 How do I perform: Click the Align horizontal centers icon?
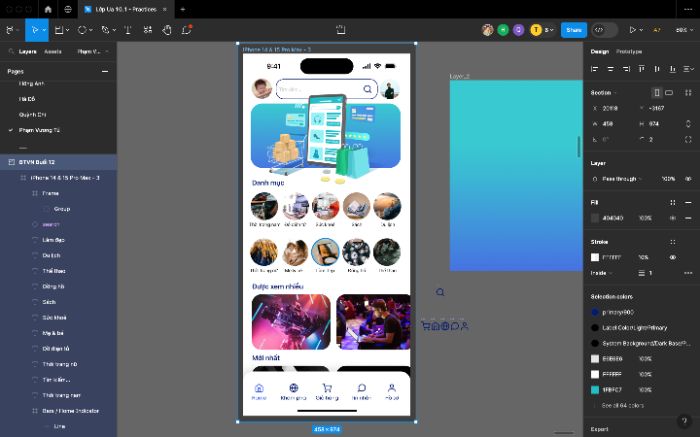(610, 69)
